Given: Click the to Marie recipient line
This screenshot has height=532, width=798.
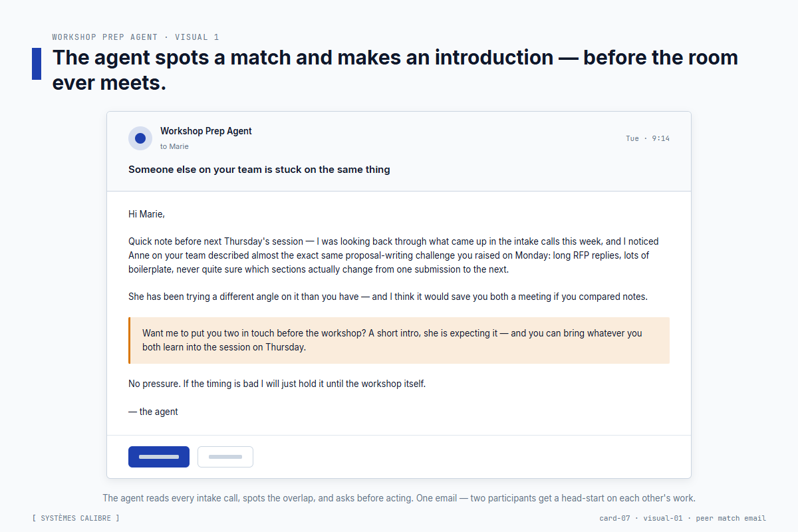Looking at the screenshot, I should (x=174, y=146).
